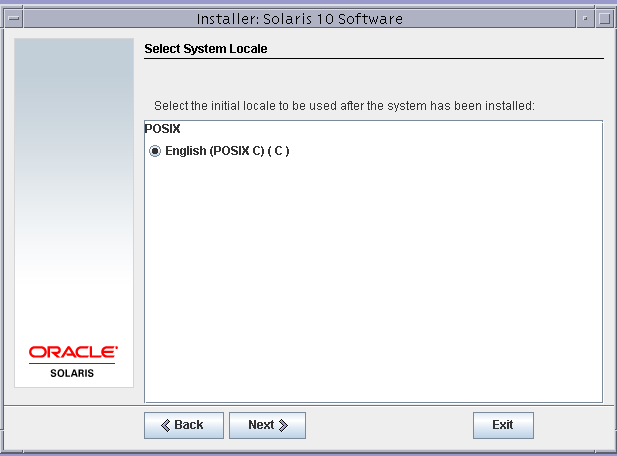Minimize the installer window
This screenshot has width=617, height=456.
(585, 18)
